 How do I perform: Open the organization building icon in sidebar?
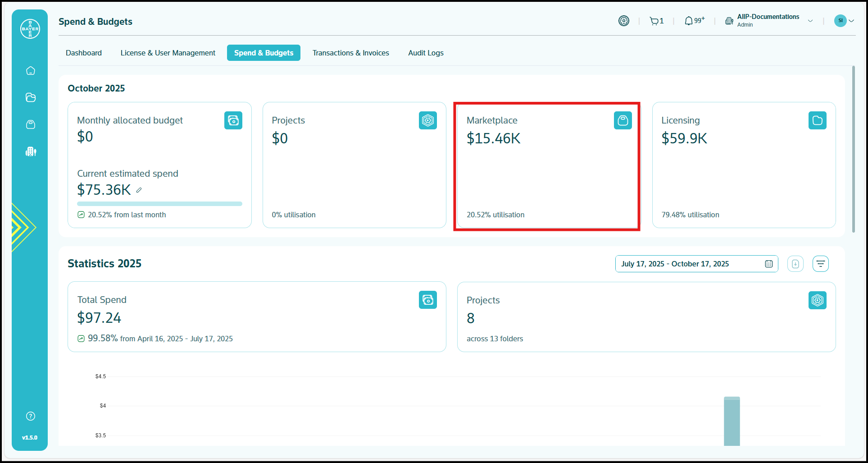31,151
